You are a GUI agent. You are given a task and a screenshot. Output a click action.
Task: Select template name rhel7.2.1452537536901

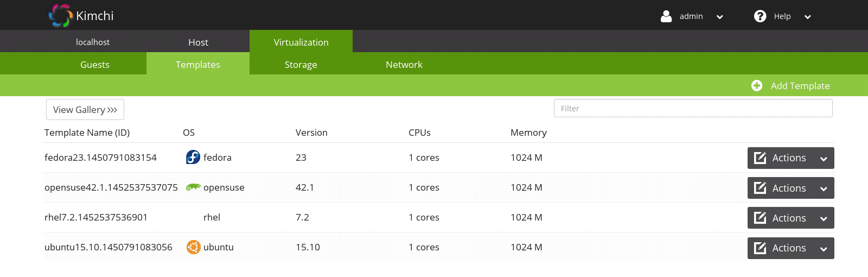(x=96, y=217)
